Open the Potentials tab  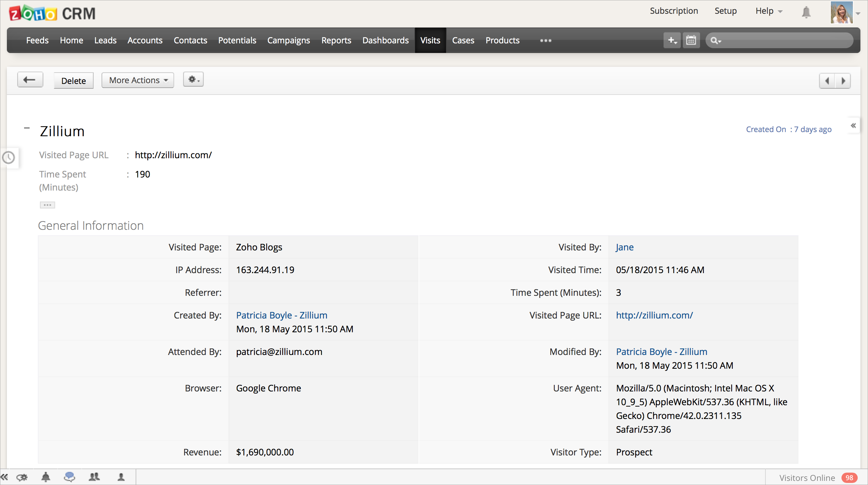237,41
